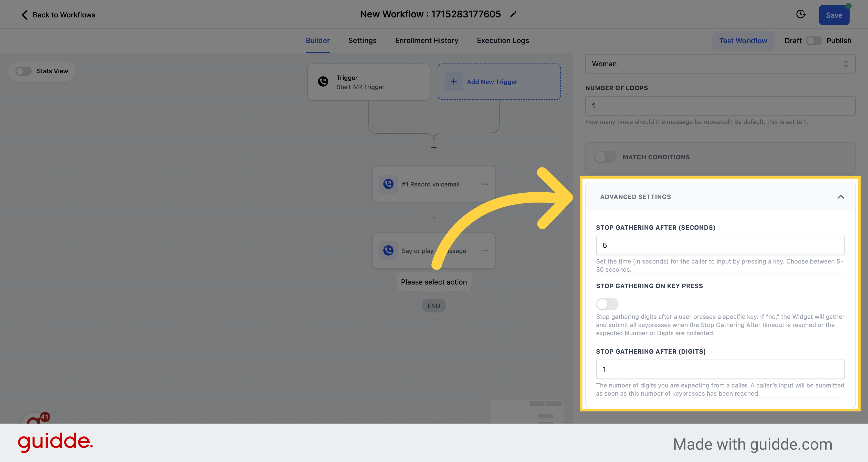Image resolution: width=868 pixels, height=462 pixels.
Task: Click the Back to Workflows arrow icon
Action: click(24, 14)
